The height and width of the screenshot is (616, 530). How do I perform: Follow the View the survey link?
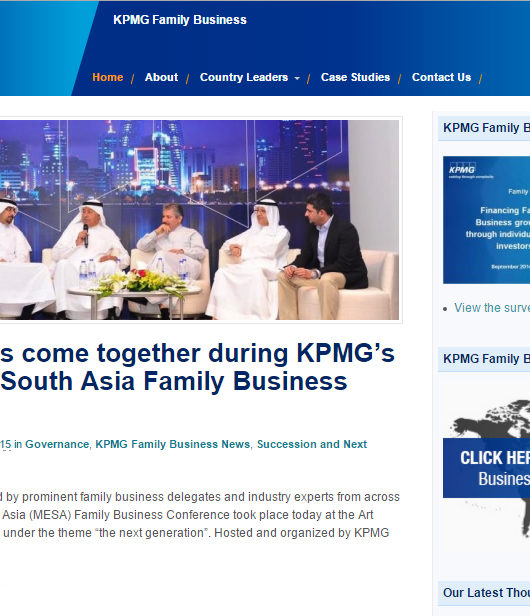pyautogui.click(x=492, y=308)
